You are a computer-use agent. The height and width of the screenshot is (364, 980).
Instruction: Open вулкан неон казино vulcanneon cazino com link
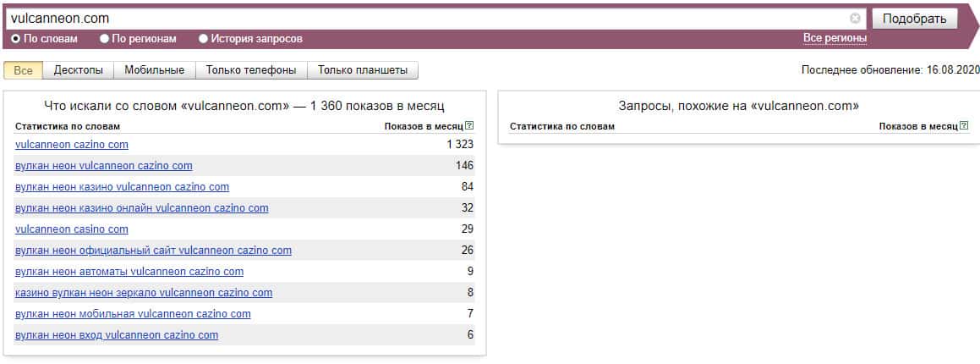122,187
